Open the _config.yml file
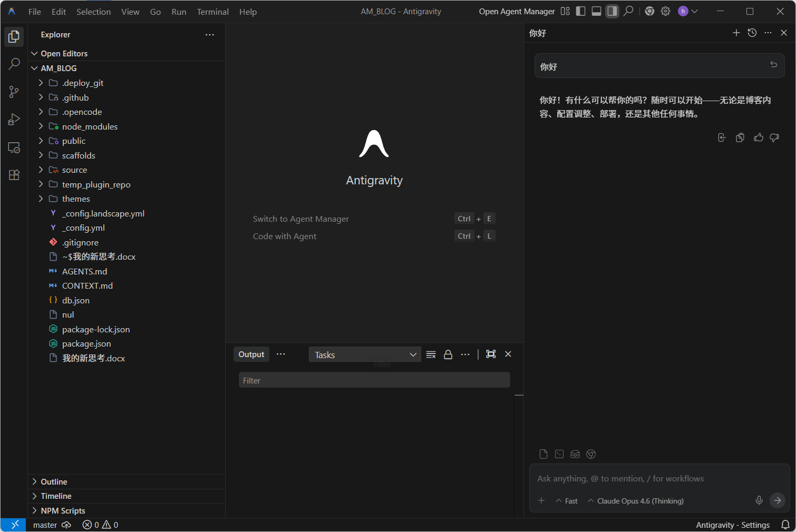 pos(127,228)
